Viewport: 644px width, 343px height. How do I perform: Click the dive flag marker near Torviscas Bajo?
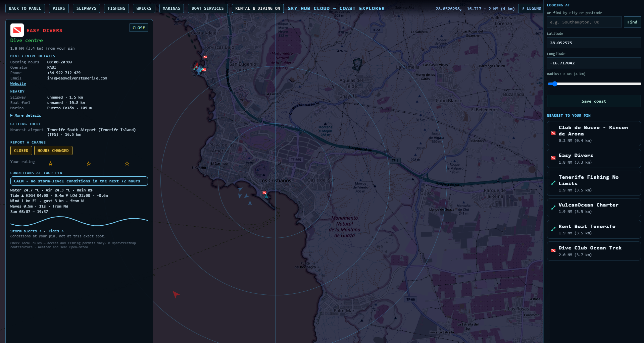[205, 57]
